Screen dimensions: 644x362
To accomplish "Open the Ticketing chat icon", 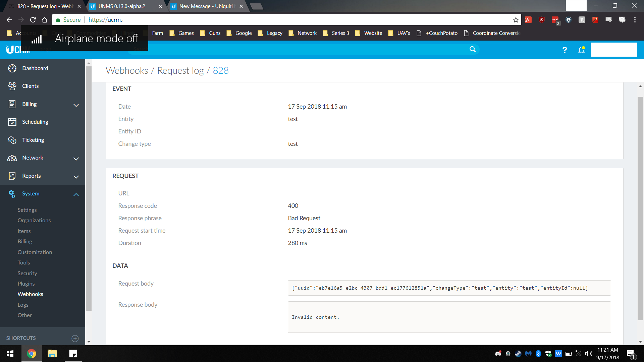I will click(12, 140).
